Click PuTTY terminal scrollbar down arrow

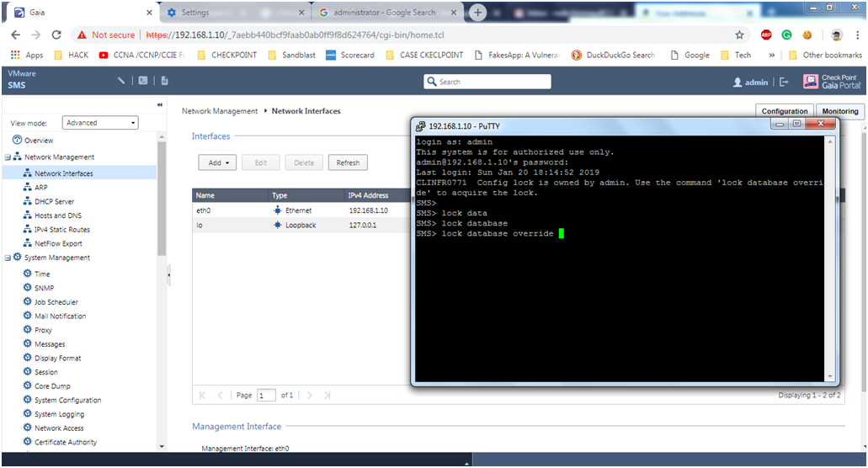point(830,377)
